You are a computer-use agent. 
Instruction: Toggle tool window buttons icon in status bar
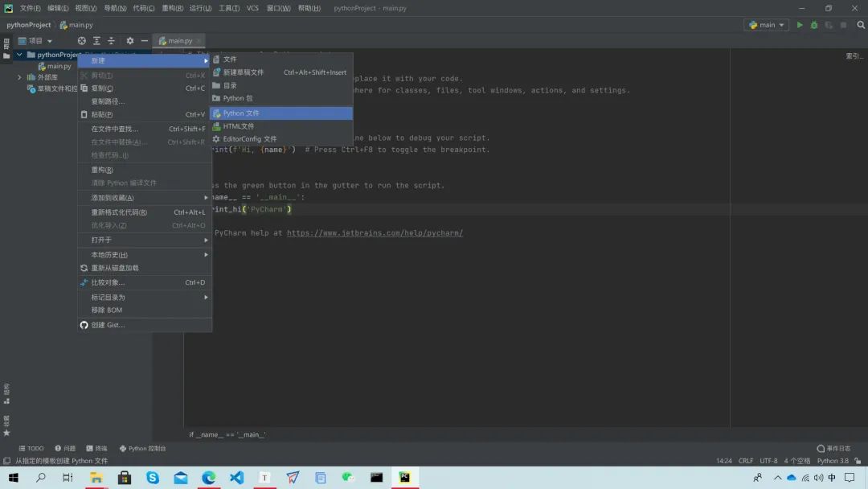point(6,461)
